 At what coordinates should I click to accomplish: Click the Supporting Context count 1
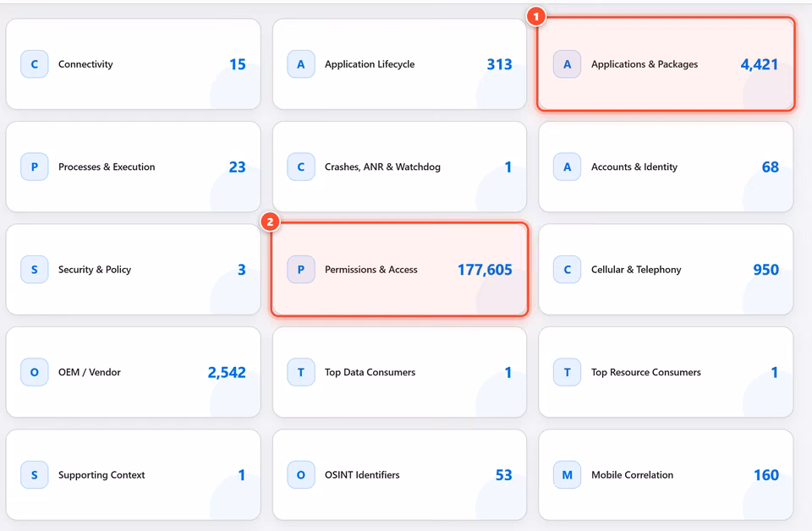241,474
